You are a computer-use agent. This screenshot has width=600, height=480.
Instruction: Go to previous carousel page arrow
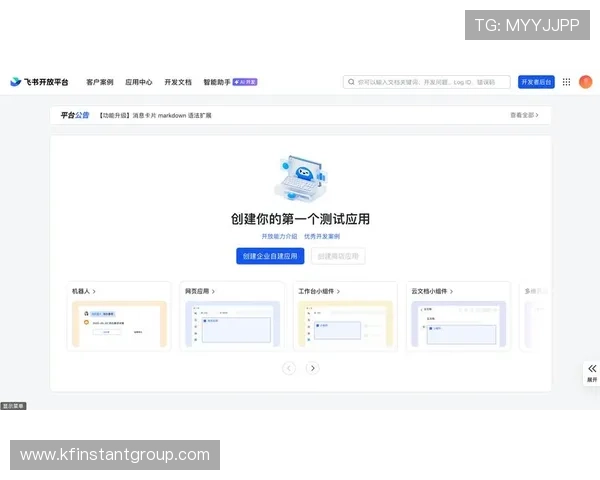[x=289, y=368]
